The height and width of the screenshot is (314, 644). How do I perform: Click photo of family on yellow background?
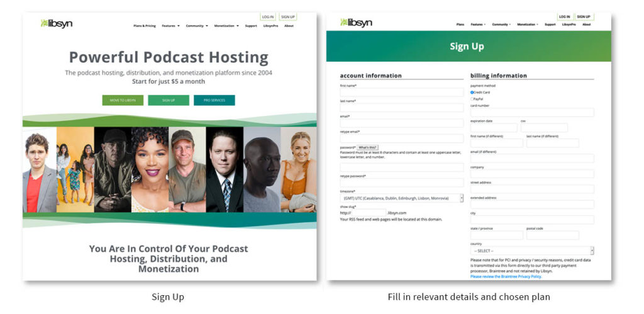pyautogui.click(x=75, y=170)
